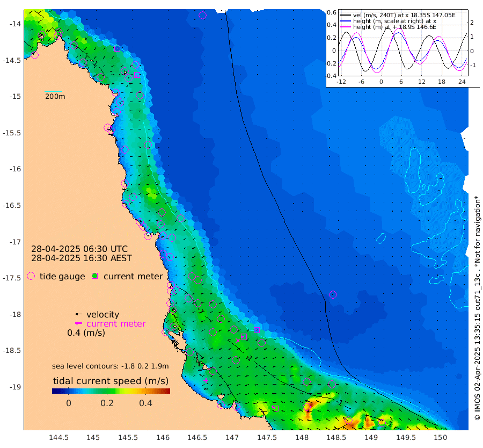Click the magenta plus marker near 146.6E 18.9S
Image resolution: width=483 pixels, height=448 pixels.
206,380
